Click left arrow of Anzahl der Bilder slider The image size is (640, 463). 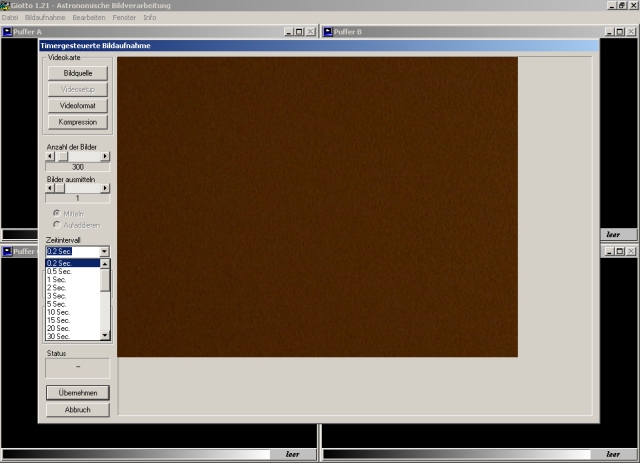point(50,156)
